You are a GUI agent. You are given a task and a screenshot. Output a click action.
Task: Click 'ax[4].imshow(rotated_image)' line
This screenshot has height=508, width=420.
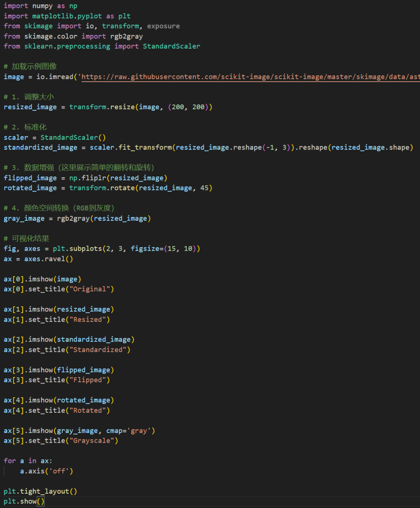(59, 400)
